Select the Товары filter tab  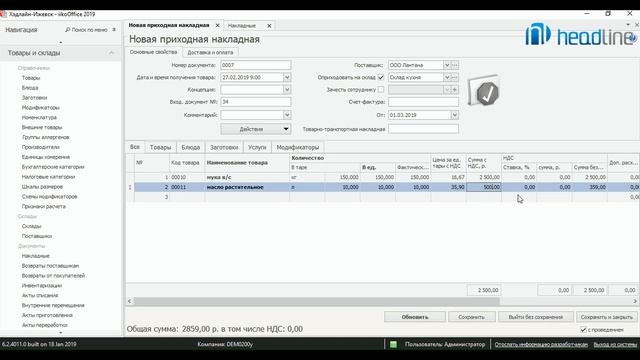click(x=160, y=147)
